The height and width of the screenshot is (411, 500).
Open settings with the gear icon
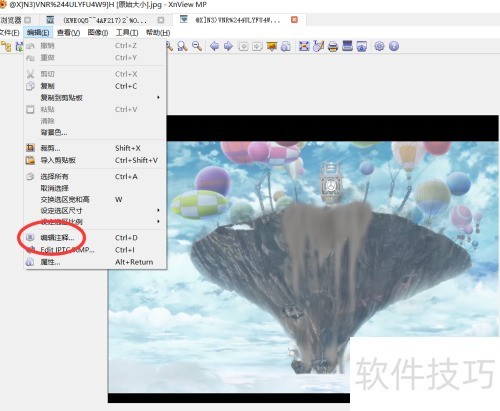(x=379, y=46)
